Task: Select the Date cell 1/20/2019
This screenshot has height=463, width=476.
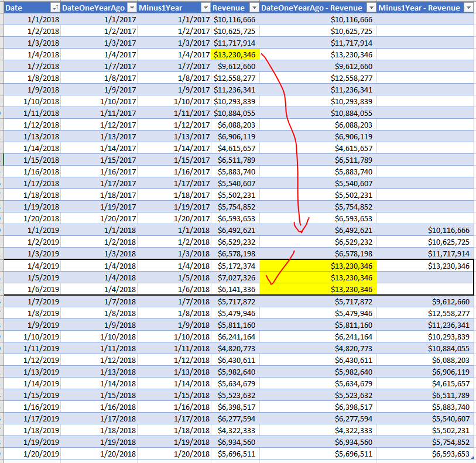Action: point(32,454)
